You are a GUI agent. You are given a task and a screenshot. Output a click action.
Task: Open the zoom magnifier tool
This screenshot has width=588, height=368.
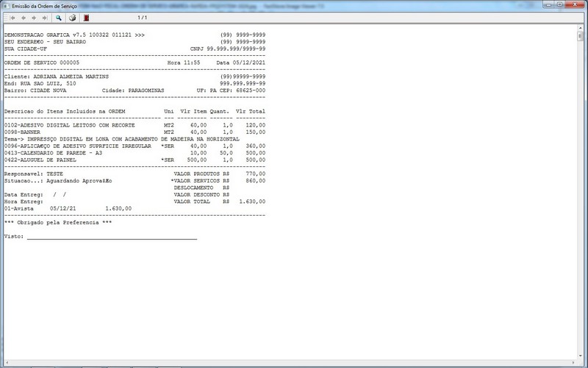coord(59,18)
